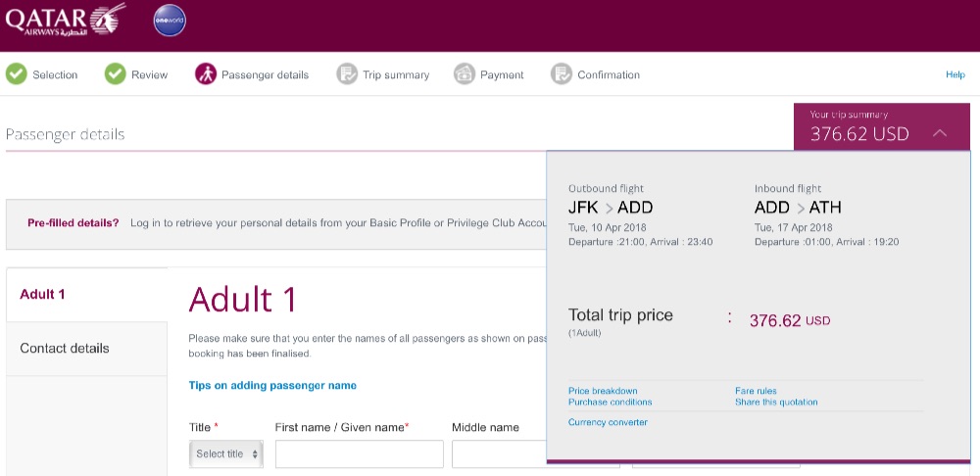Click the Trip summary step icon
This screenshot has height=476, width=980.
[x=346, y=74]
